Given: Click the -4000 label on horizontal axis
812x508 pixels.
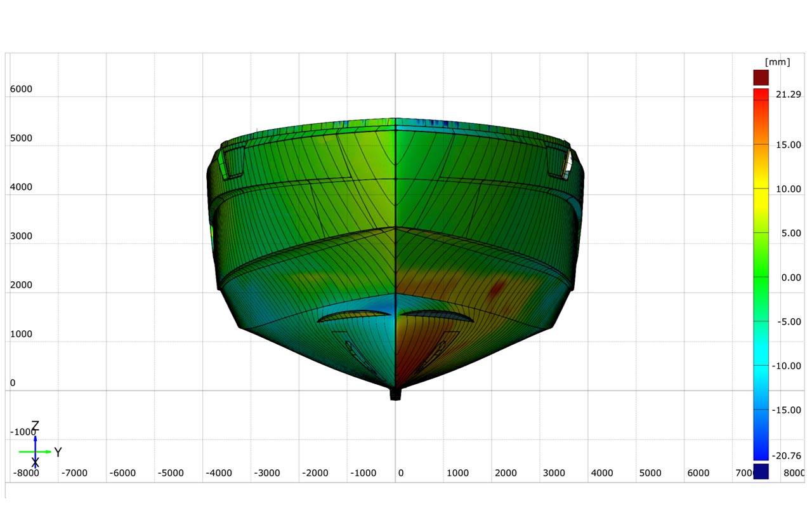Looking at the screenshot, I should [x=219, y=473].
